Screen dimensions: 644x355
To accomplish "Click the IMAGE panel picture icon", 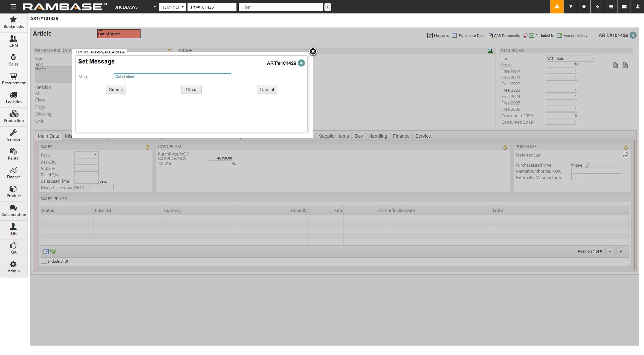I will [x=491, y=51].
